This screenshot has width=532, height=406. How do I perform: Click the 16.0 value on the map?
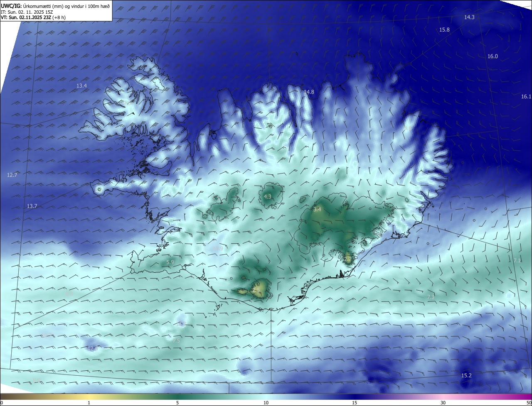tap(493, 56)
